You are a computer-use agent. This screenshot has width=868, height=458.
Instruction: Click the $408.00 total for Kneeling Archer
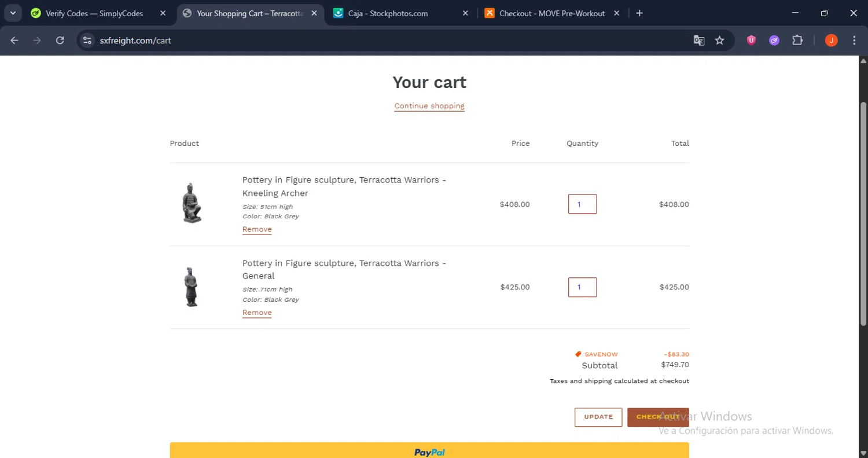coord(674,204)
